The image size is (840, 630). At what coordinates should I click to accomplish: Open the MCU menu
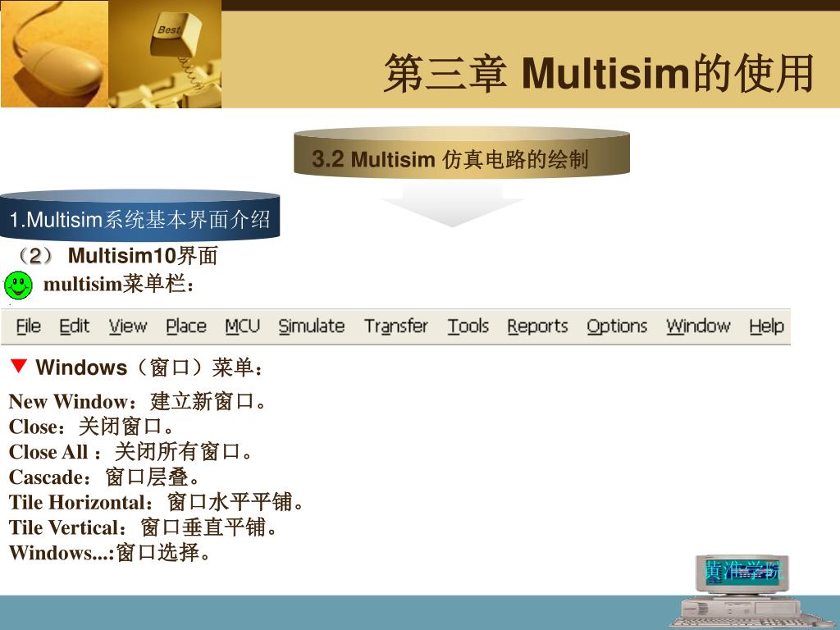pyautogui.click(x=242, y=326)
